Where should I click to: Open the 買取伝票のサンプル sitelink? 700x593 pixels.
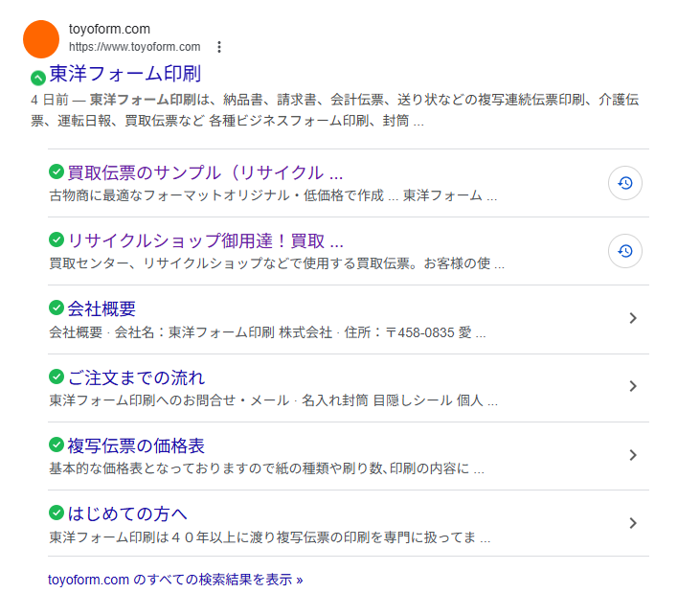coord(205,173)
